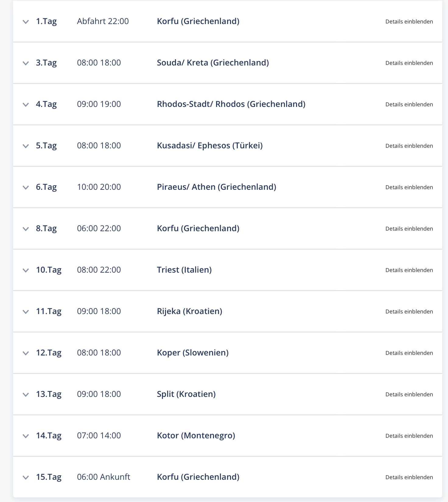Image resolution: width=448 pixels, height=502 pixels.
Task: Expand the 1.Tag Korfu row chevron
Action: pyautogui.click(x=26, y=22)
